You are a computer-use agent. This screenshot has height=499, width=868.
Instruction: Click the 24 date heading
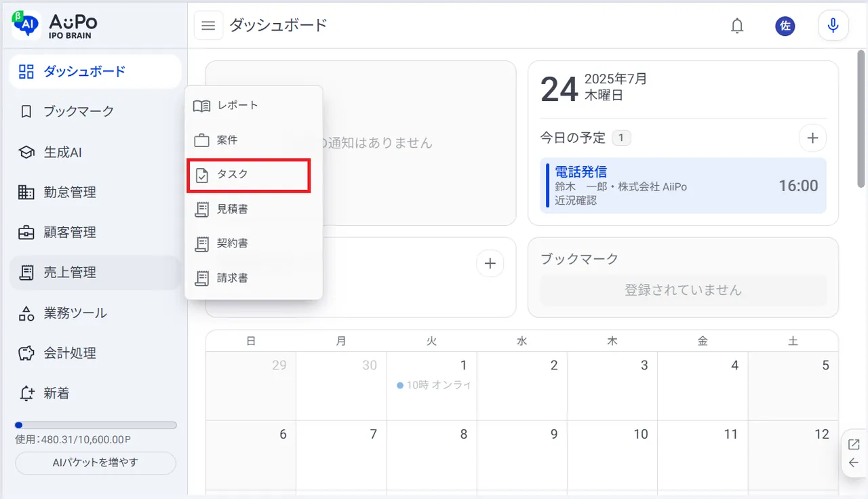click(559, 88)
